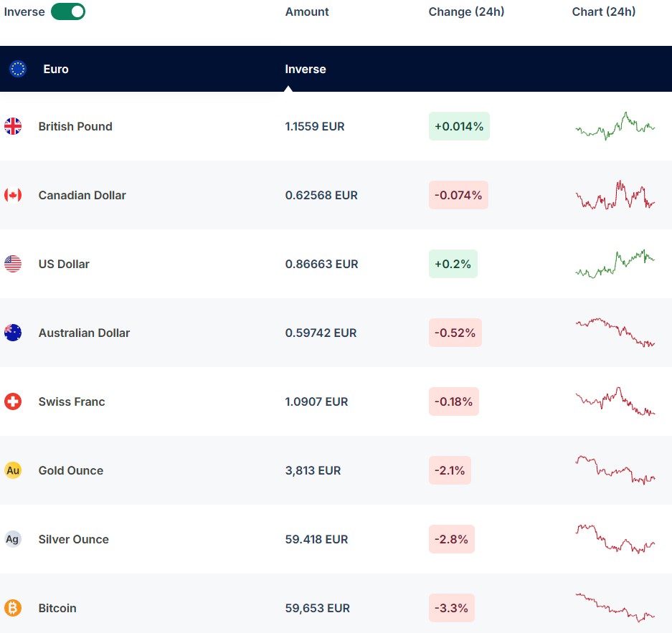Click the US Dollar flag icon
Viewport: 672px width, 633px height.
pyautogui.click(x=13, y=264)
